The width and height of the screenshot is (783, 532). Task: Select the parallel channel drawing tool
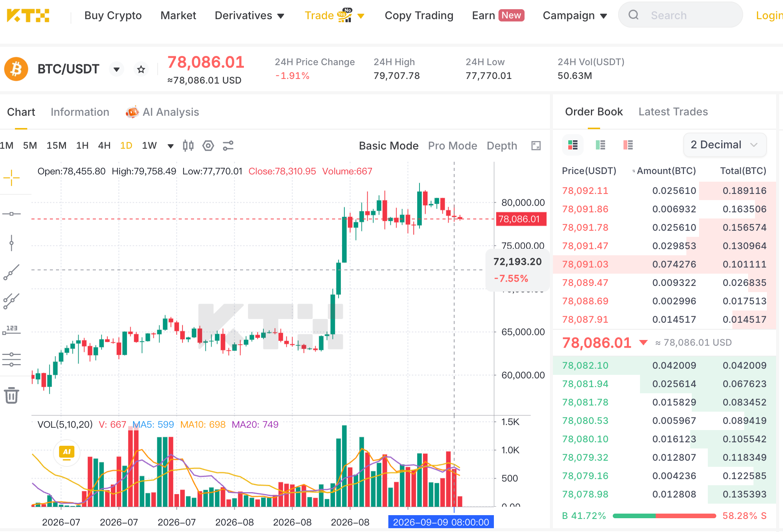(12, 301)
